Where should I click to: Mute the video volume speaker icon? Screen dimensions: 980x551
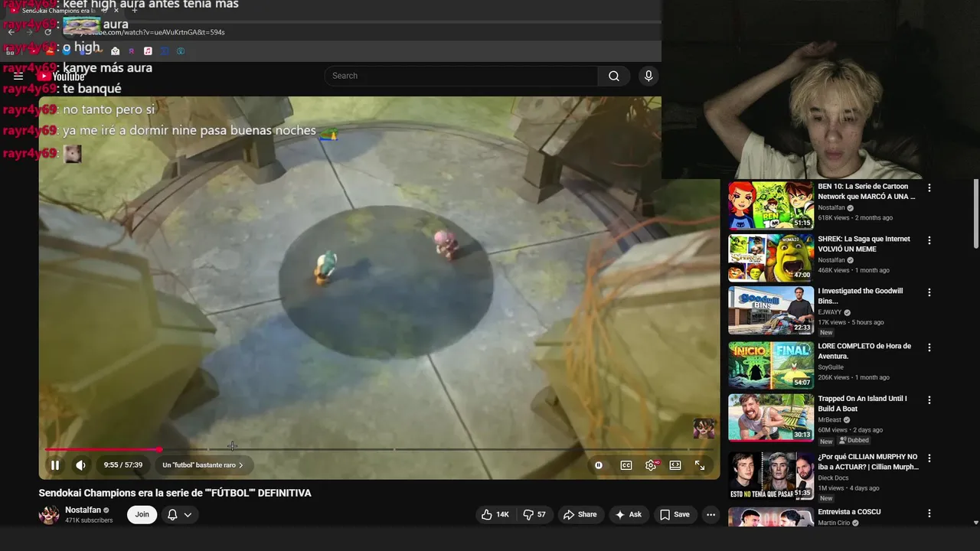(80, 465)
